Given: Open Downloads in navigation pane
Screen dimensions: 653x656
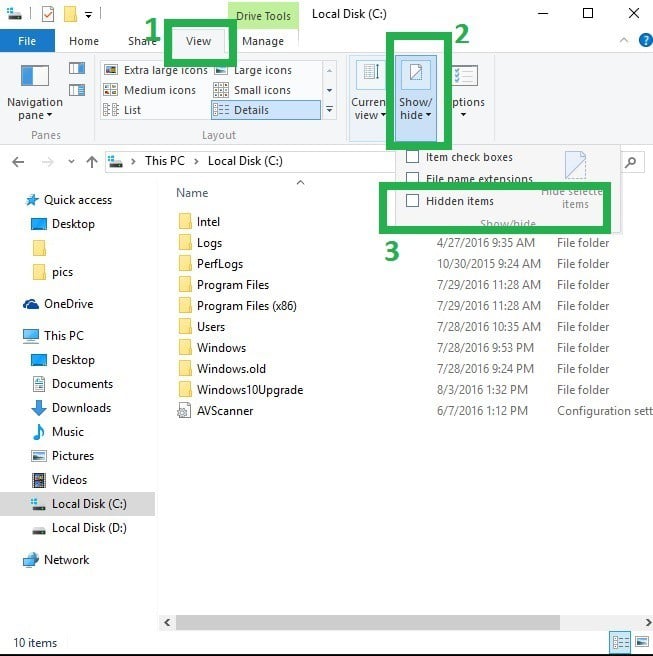Looking at the screenshot, I should tap(82, 408).
